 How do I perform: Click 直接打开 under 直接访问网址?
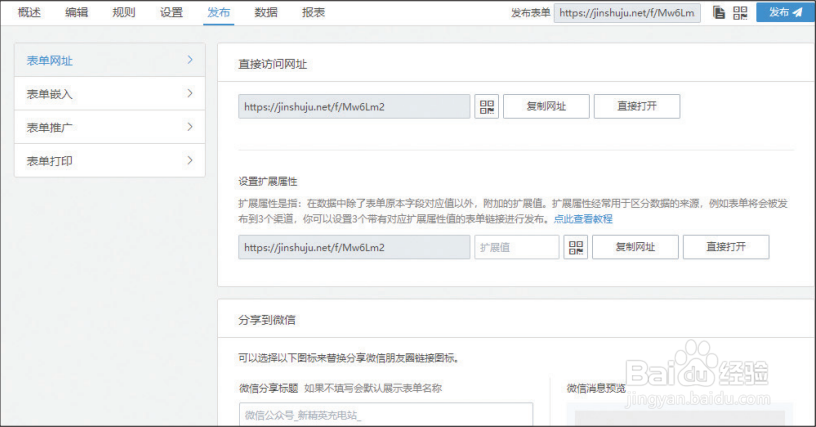pos(637,107)
